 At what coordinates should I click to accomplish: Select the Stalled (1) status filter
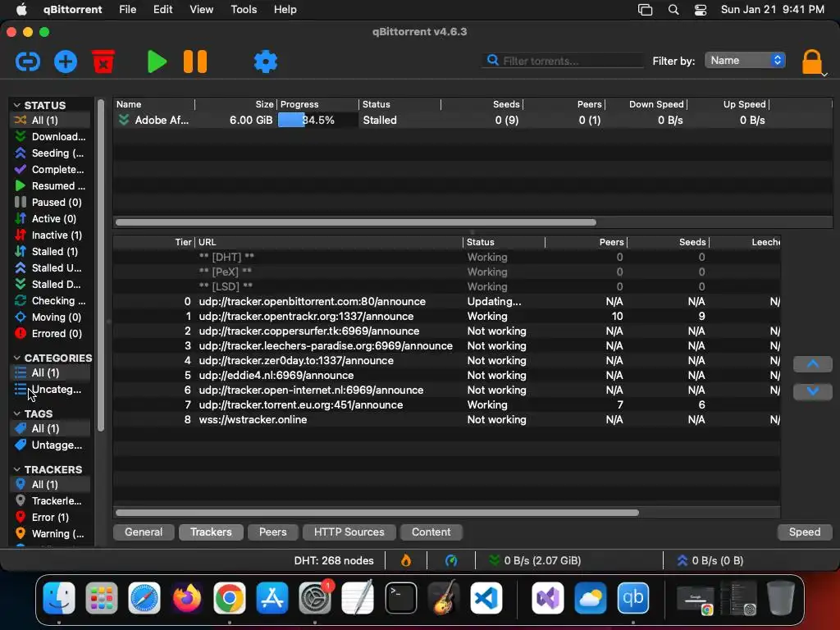(50, 251)
